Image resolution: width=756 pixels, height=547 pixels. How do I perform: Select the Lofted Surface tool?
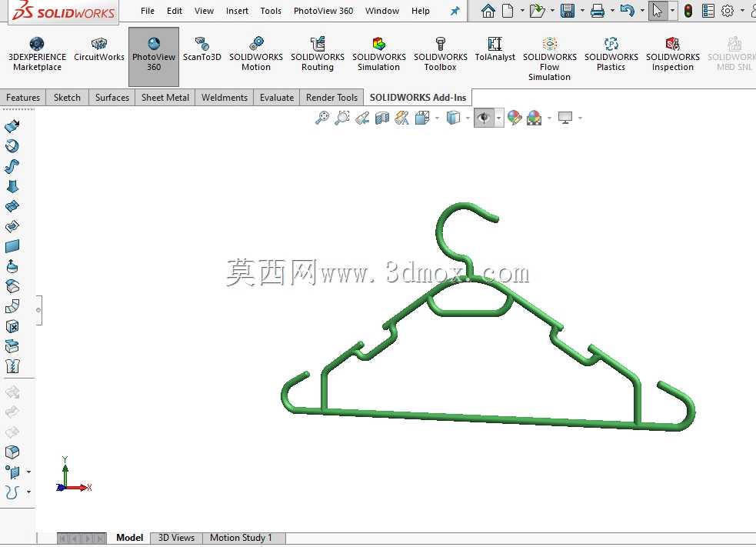(12, 186)
